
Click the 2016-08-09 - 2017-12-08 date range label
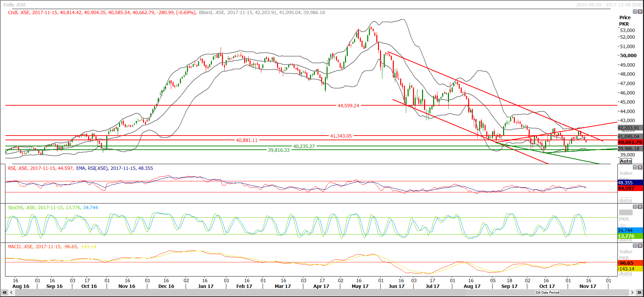click(x=609, y=5)
